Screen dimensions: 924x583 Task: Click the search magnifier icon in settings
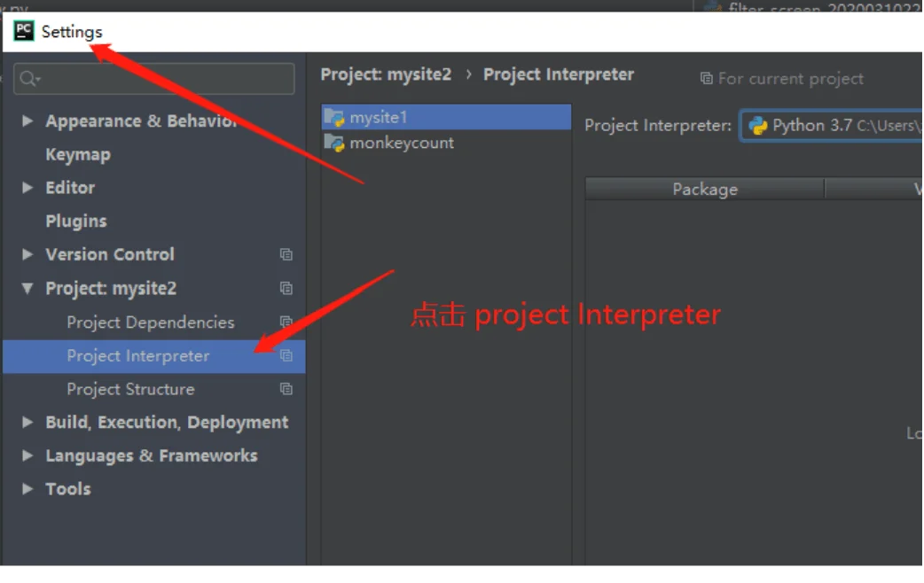29,78
